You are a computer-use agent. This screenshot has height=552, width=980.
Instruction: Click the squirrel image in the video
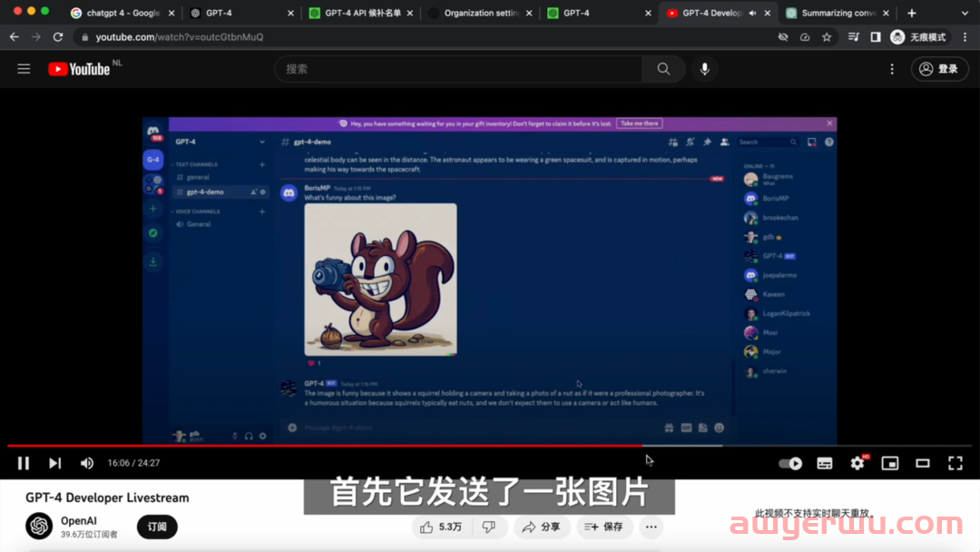[380, 280]
